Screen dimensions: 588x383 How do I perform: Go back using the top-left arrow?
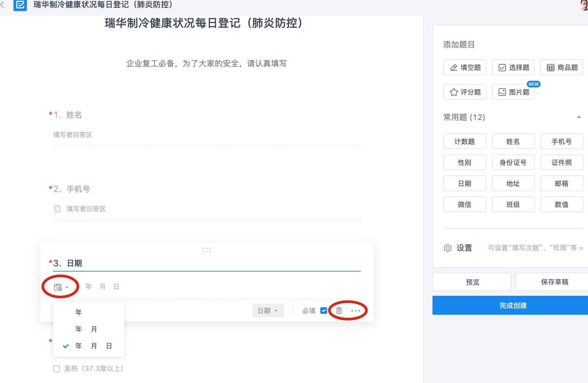tap(3, 5)
